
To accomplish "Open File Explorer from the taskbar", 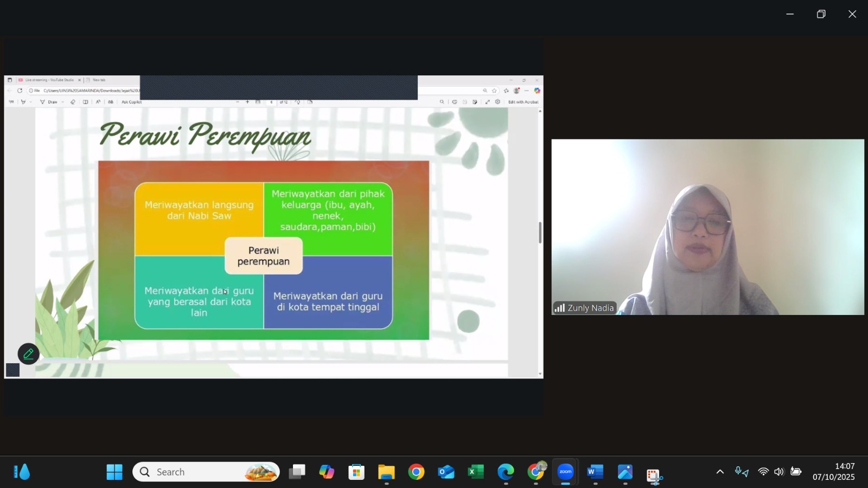I will tap(386, 472).
